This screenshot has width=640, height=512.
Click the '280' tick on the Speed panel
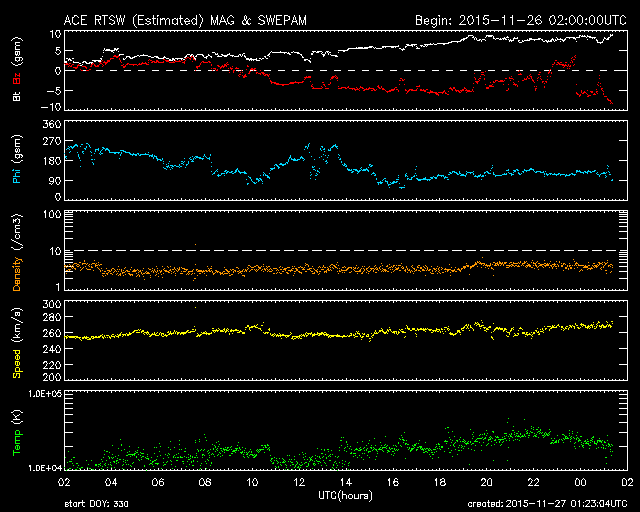(x=52, y=317)
